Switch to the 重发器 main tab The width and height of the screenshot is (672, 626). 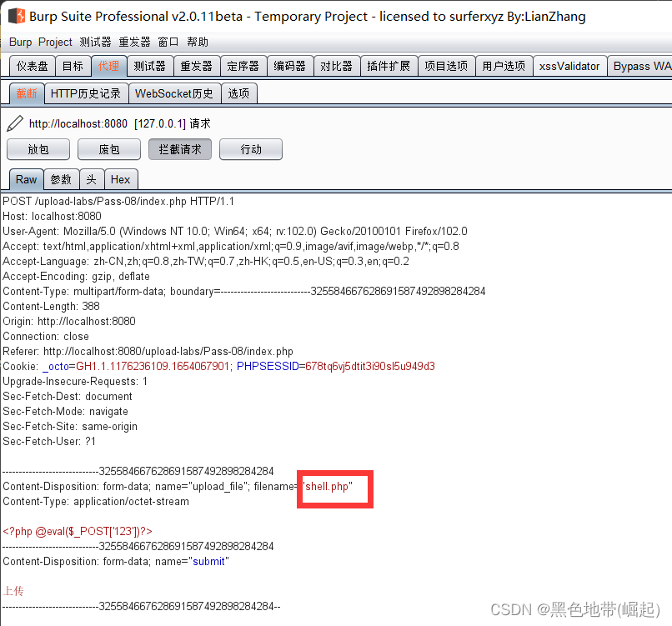196,66
